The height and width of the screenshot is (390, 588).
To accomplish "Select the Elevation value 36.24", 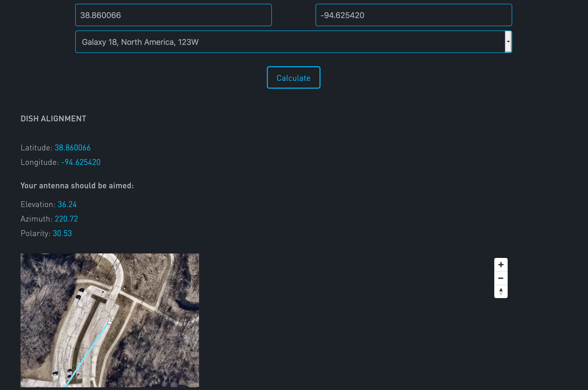I will pos(67,204).
